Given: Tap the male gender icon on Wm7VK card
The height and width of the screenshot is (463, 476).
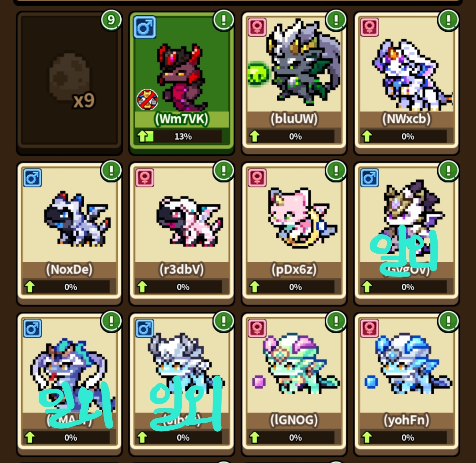Looking at the screenshot, I should (145, 27).
